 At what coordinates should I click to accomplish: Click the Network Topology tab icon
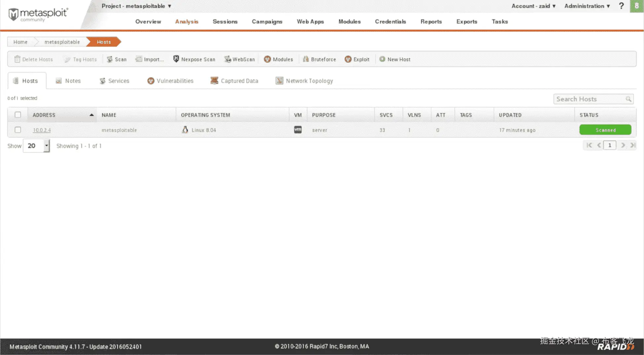point(279,81)
